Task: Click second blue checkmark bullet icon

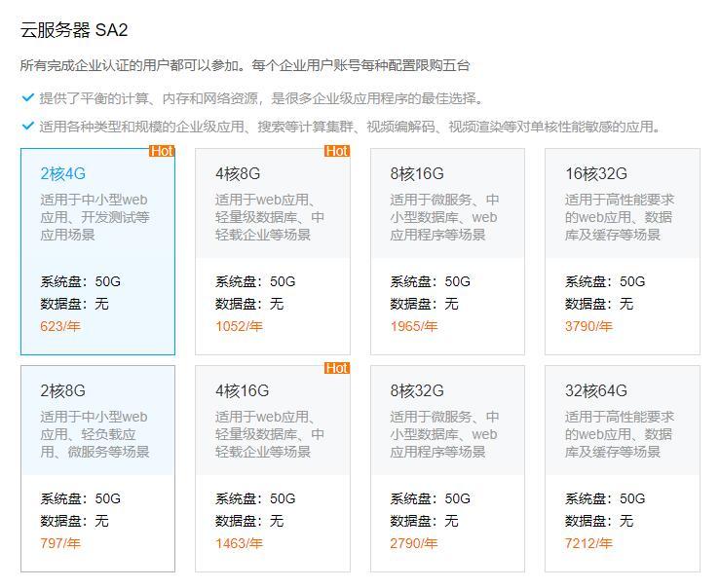Action: click(x=27, y=127)
